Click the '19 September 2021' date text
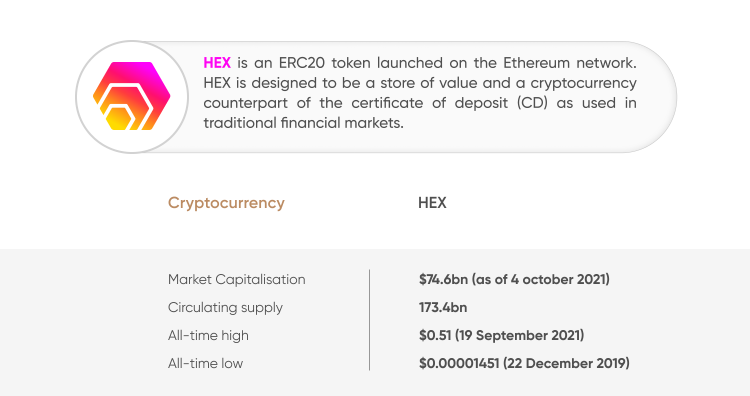Viewport: 750px width, 396px height. pos(519,335)
